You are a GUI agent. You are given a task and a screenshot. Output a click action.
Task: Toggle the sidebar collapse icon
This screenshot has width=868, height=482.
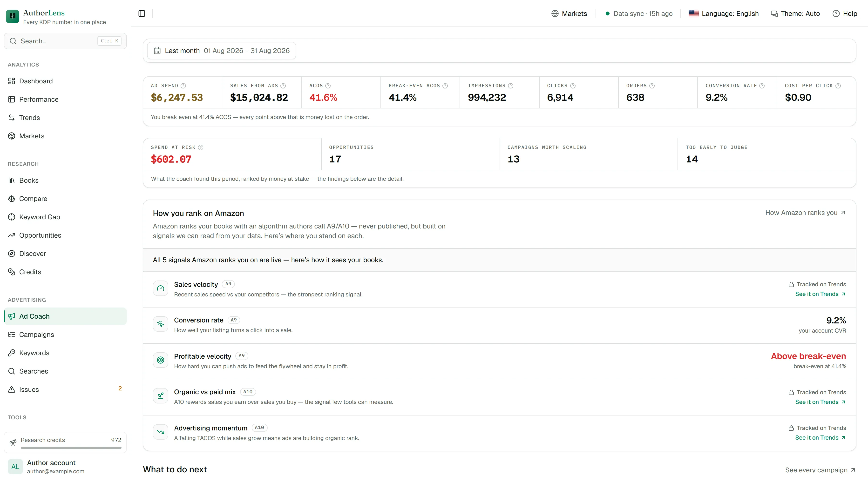point(142,13)
